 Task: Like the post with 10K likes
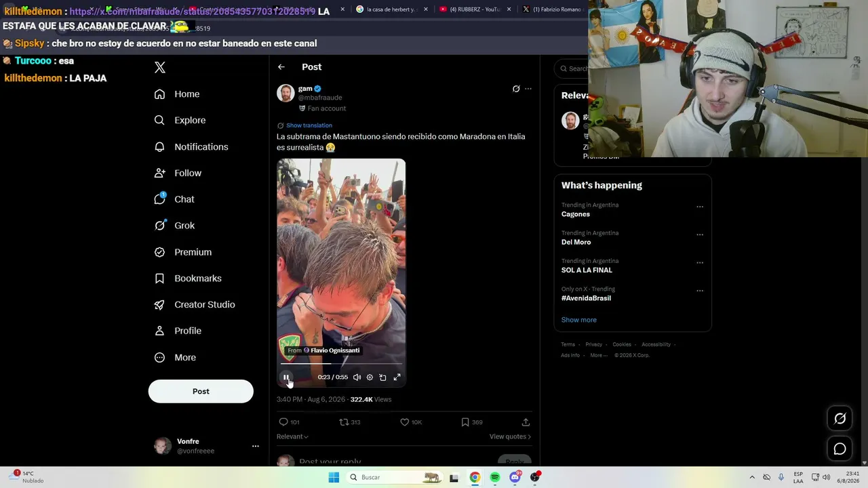pos(405,422)
